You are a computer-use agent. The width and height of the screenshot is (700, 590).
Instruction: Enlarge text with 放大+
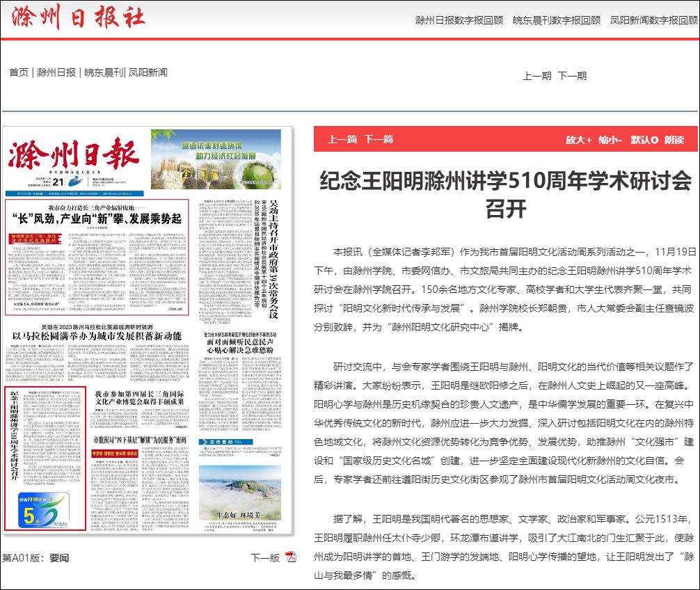click(x=578, y=140)
